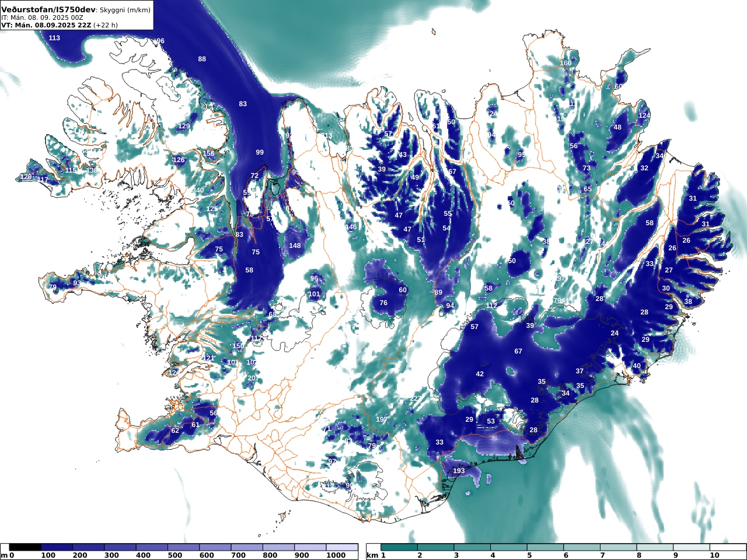Screen dimensions: 747x560
Task: Click visibility value '37' on map
Action: point(580,371)
